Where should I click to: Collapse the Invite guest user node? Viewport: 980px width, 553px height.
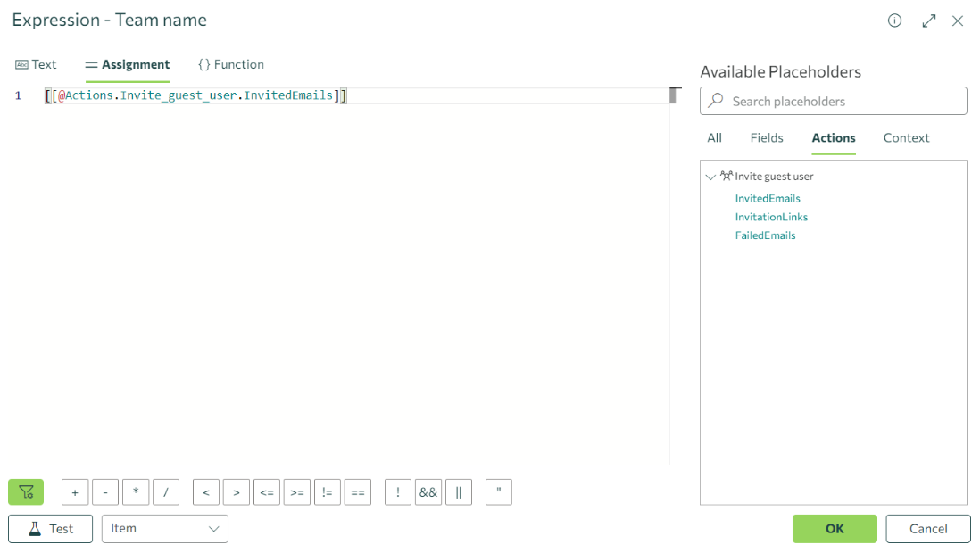point(710,177)
